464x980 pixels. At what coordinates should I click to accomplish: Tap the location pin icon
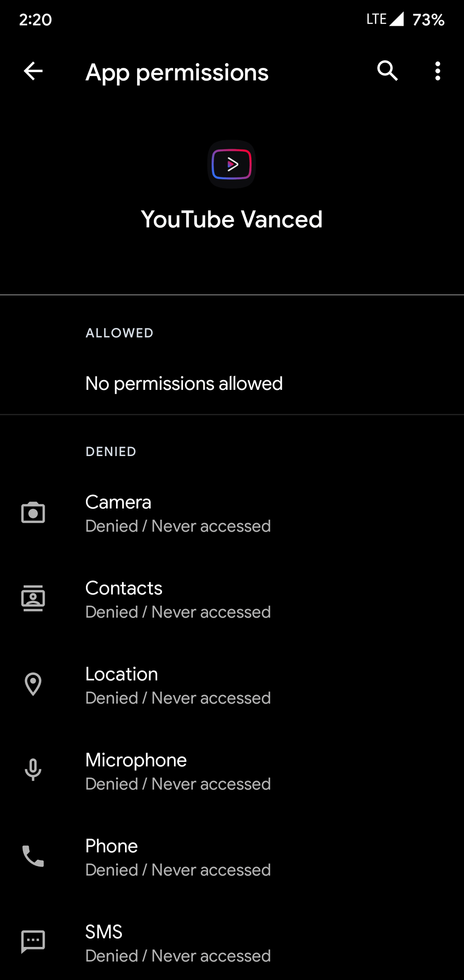click(x=33, y=684)
